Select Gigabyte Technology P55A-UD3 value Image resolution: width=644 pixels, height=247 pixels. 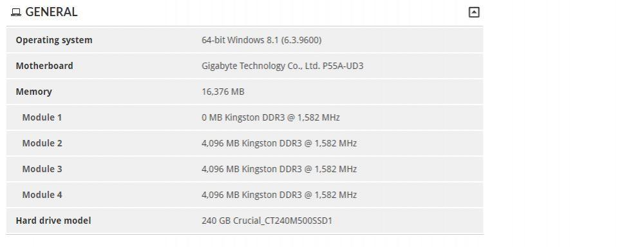click(x=283, y=66)
